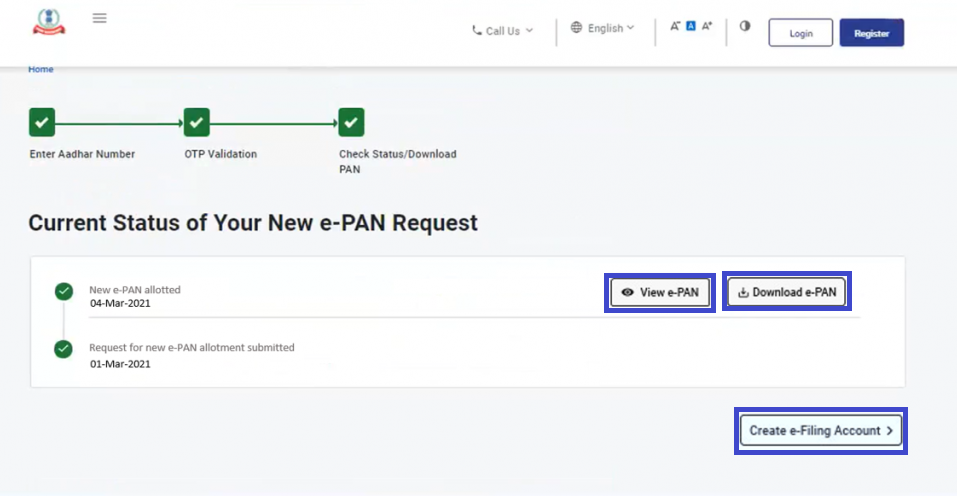
Task: Click the green check for Enter Aadhar Number step
Action: tap(41, 123)
